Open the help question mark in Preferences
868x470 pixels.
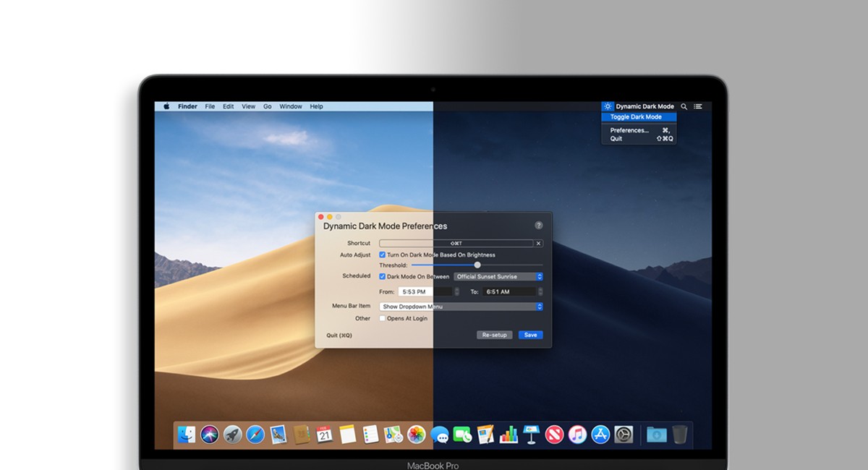click(538, 226)
